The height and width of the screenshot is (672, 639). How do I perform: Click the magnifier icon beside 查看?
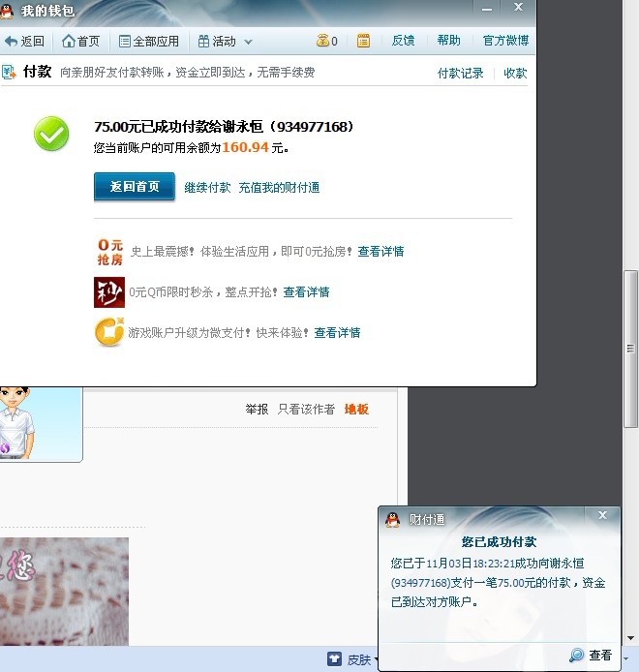[x=576, y=655]
